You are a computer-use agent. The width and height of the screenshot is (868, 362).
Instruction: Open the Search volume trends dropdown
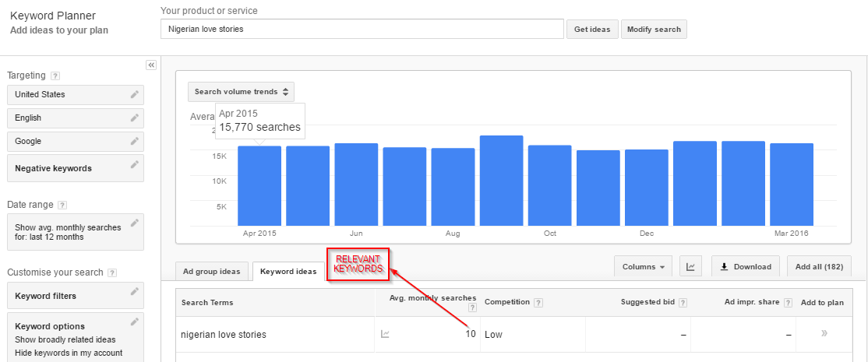point(241,92)
